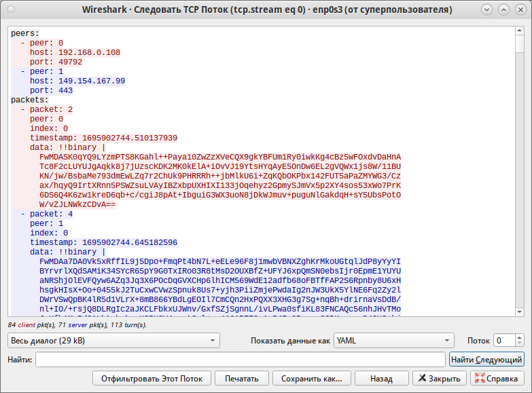Click the Закрыть (close) button
The image size is (532, 393).
point(440,378)
